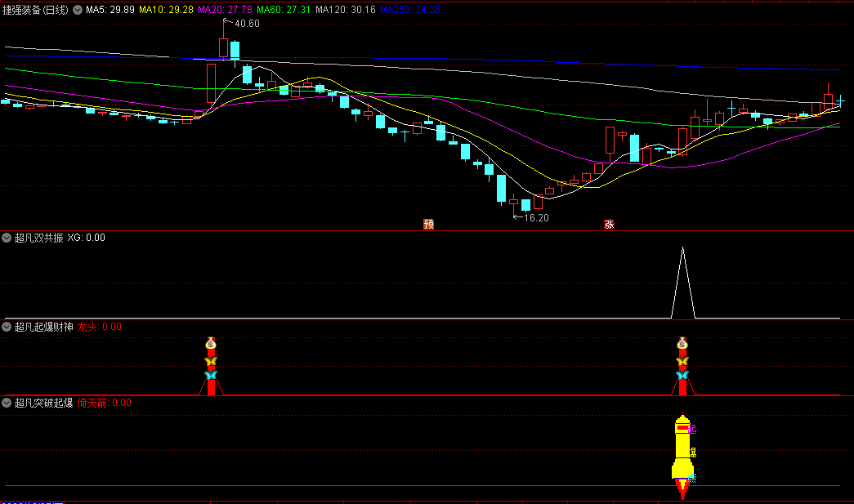
Task: Click the 16.20 low price label
Action: [536, 218]
